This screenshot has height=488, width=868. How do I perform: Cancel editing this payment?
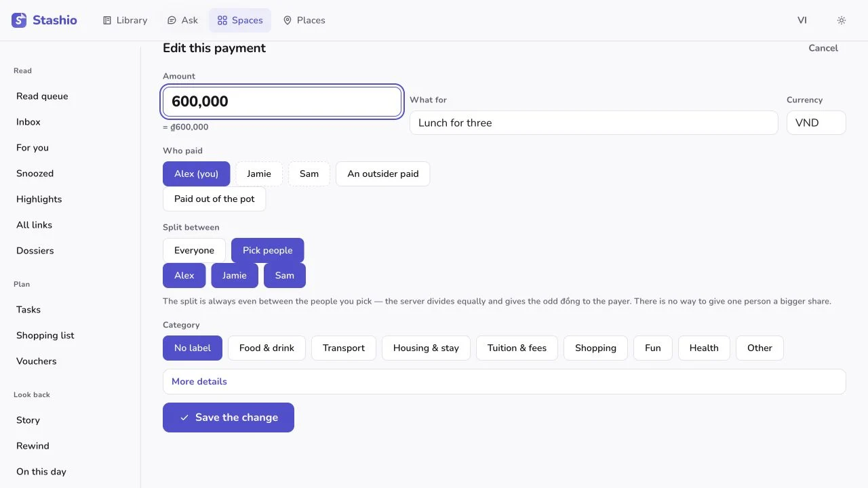(823, 48)
